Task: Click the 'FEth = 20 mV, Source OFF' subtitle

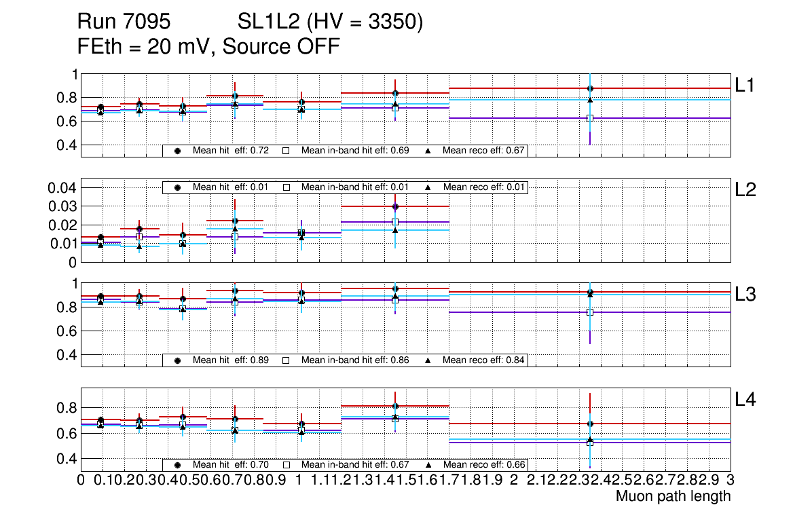Action: pos(208,47)
